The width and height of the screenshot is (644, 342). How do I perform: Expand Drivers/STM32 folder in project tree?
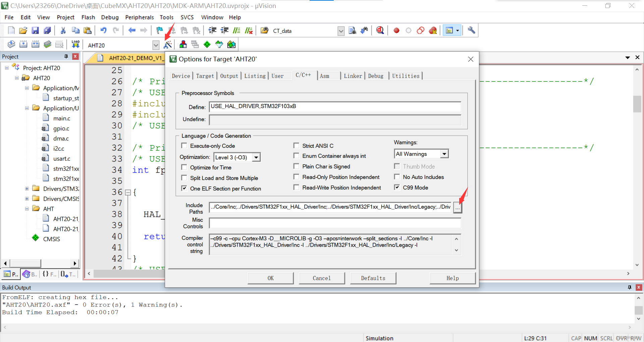click(27, 188)
